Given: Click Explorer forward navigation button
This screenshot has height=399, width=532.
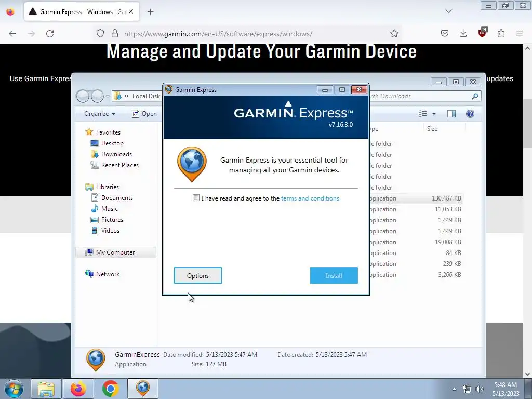Looking at the screenshot, I should [x=97, y=96].
